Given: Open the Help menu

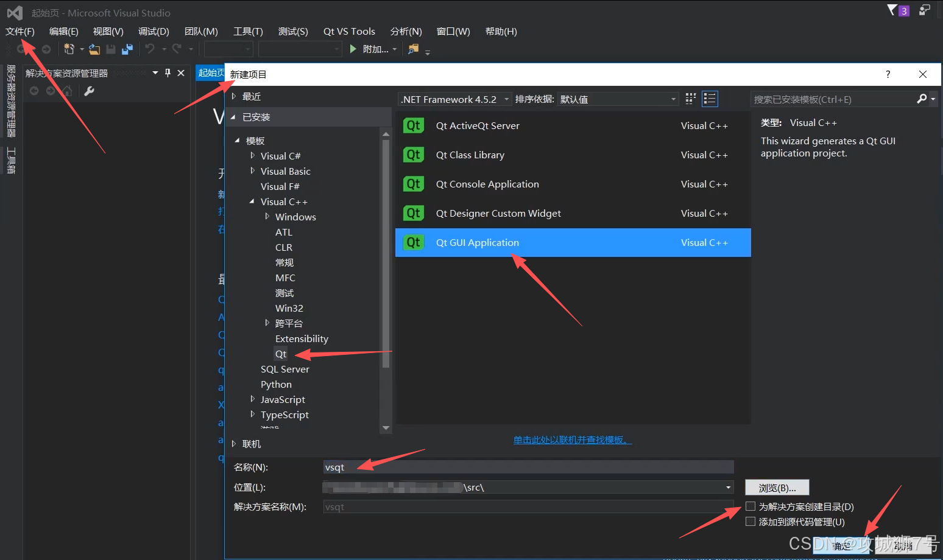Looking at the screenshot, I should pos(501,31).
